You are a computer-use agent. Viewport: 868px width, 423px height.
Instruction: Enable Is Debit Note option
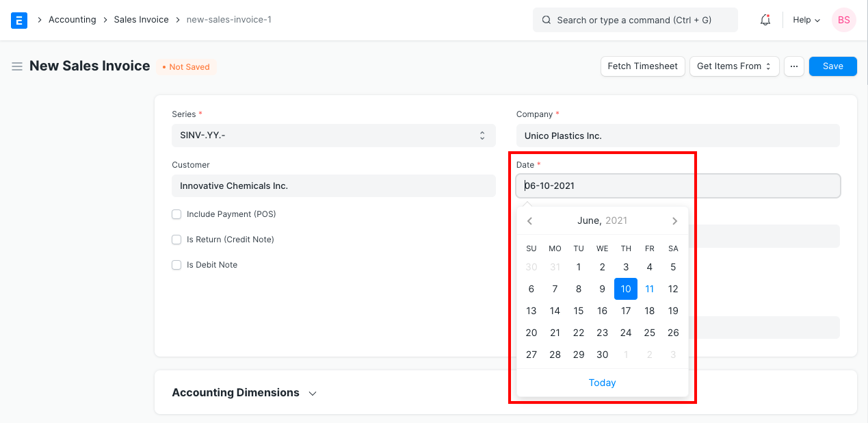pos(176,265)
